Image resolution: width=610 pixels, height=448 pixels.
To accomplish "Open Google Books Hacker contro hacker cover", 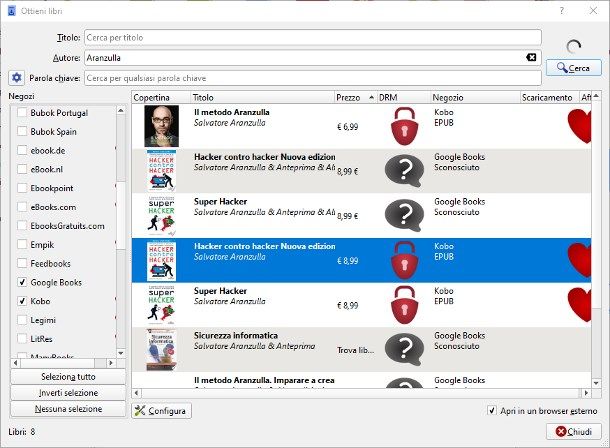I will [x=161, y=171].
